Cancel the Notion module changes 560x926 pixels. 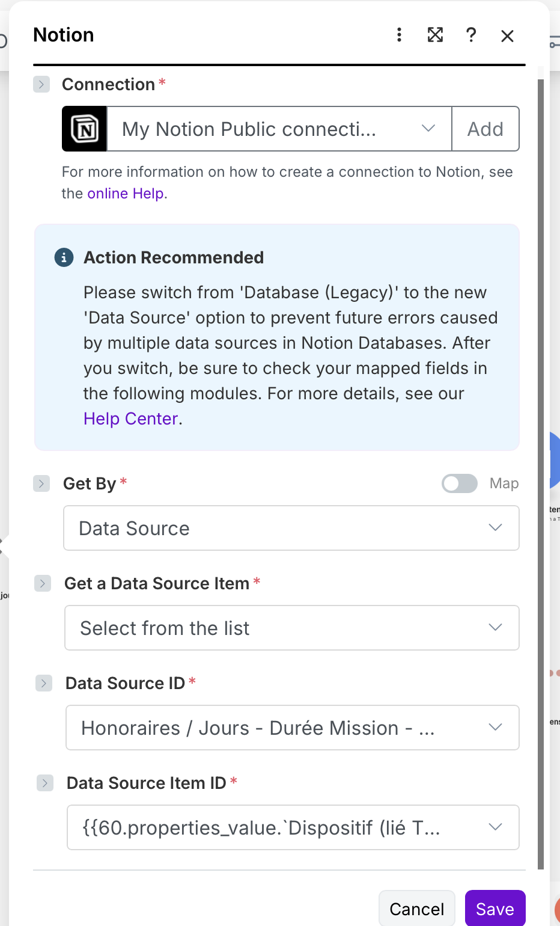[417, 909]
